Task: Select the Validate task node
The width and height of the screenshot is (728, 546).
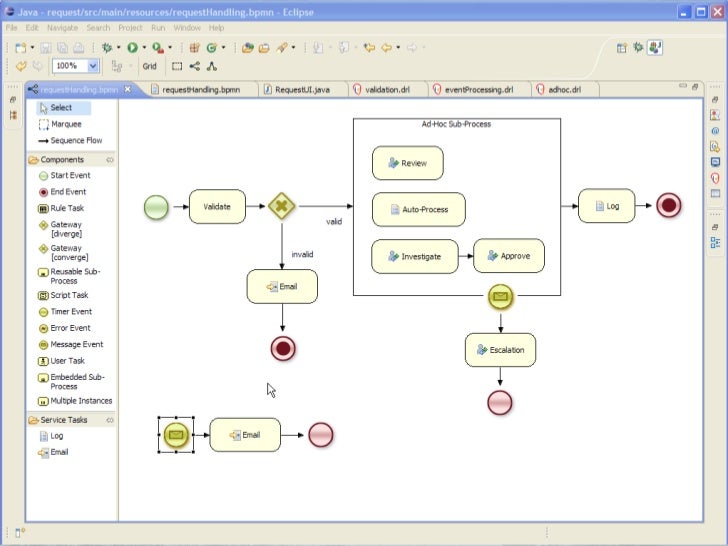Action: tap(217, 207)
